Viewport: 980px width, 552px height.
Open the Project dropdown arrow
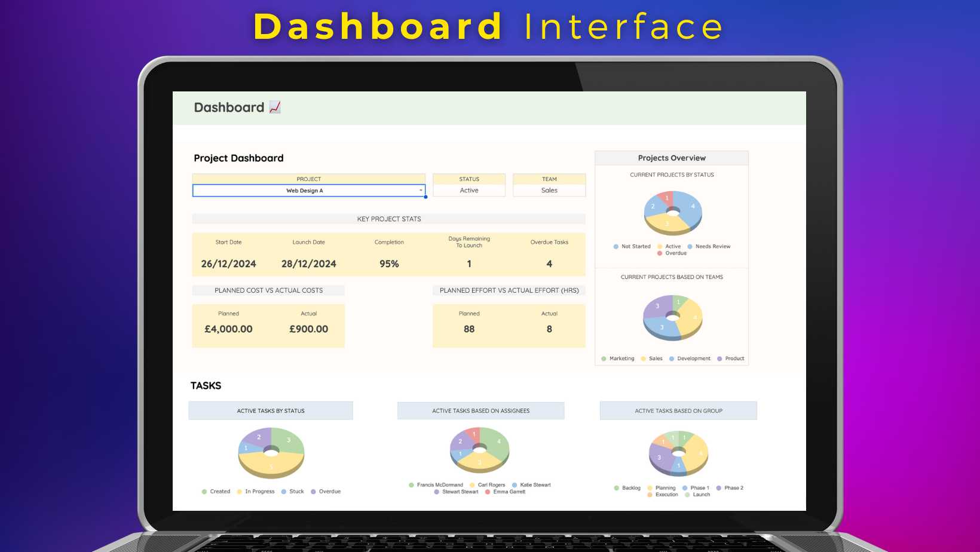(421, 191)
